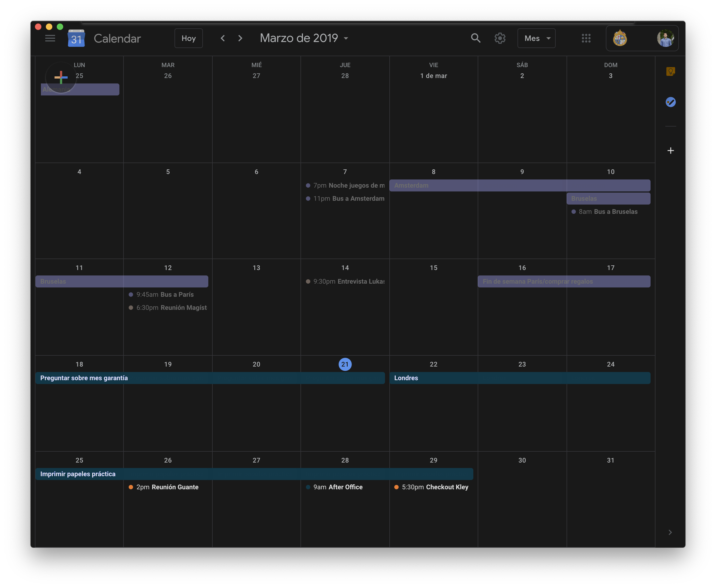Open the 8am Bus a Bruselas event

point(608,212)
